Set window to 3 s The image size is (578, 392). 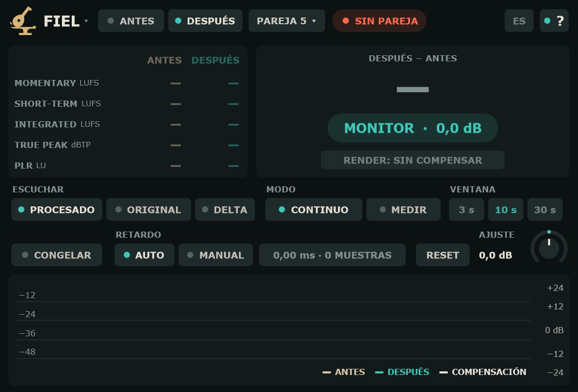click(467, 209)
